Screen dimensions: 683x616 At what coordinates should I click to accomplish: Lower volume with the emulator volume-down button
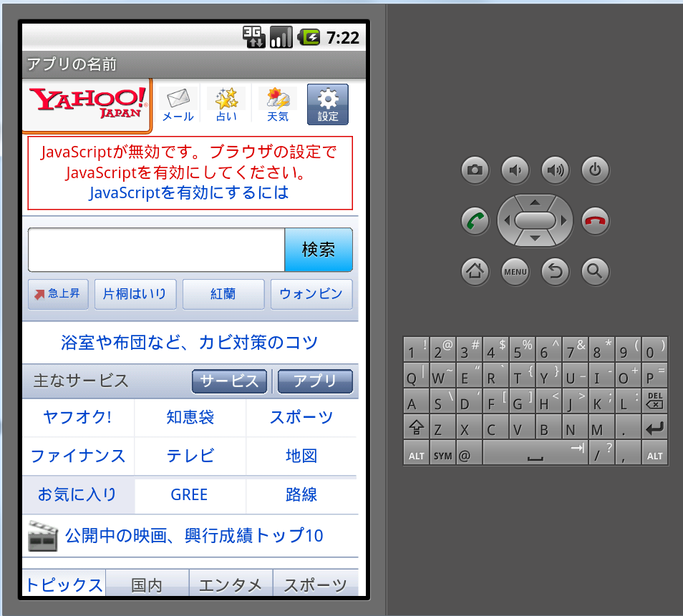[x=515, y=170]
